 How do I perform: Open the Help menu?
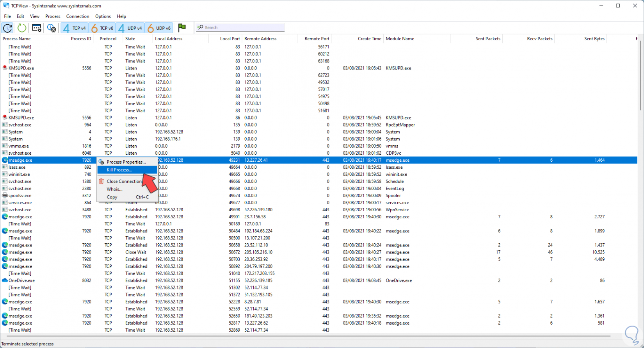pyautogui.click(x=121, y=16)
